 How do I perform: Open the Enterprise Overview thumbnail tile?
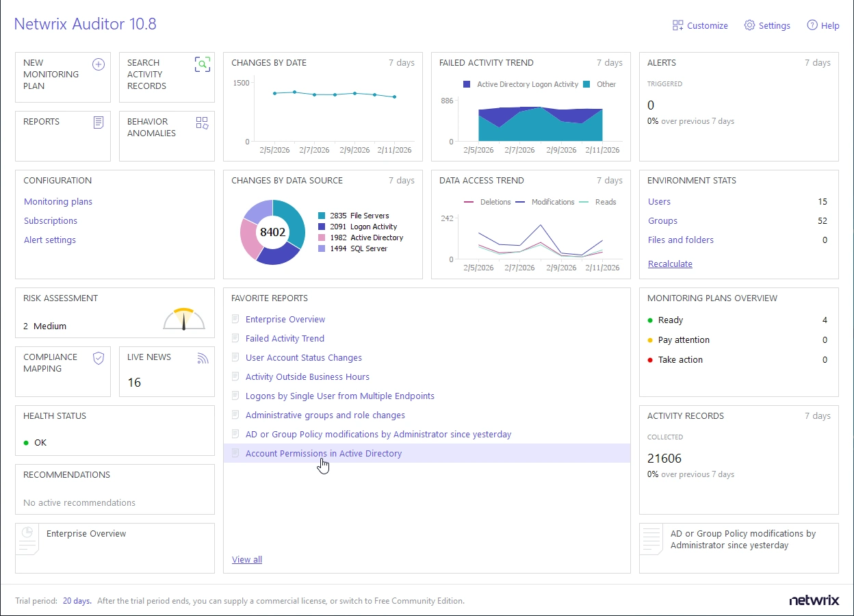114,548
